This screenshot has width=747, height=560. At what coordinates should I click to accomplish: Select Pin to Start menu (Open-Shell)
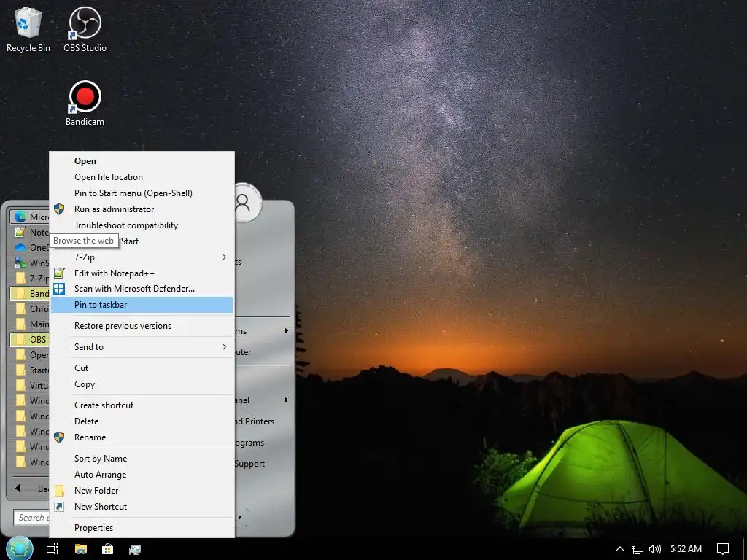click(x=142, y=192)
